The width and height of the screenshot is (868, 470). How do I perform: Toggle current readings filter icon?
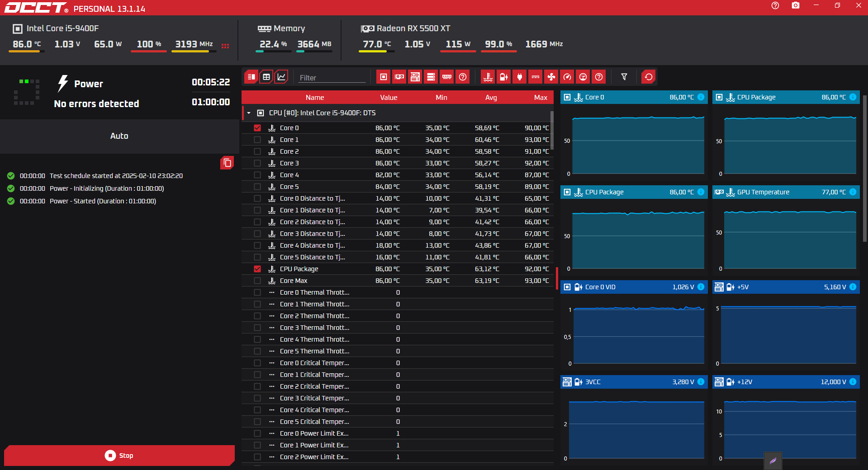coord(536,77)
